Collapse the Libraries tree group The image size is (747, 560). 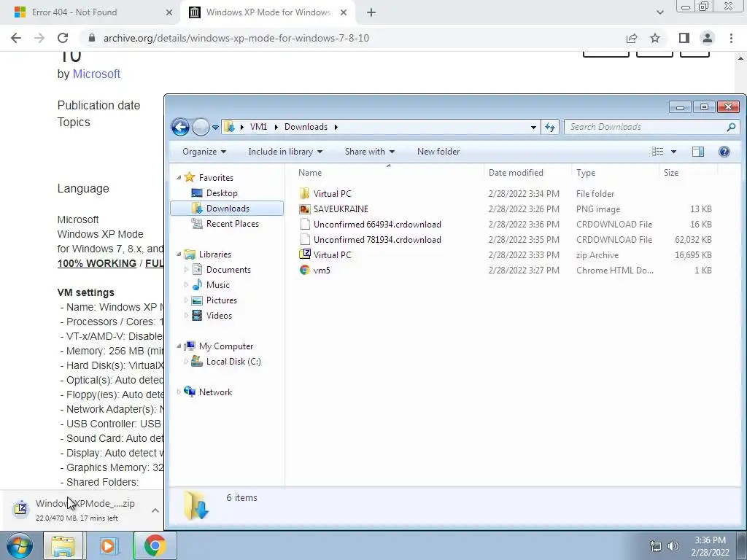tap(179, 254)
